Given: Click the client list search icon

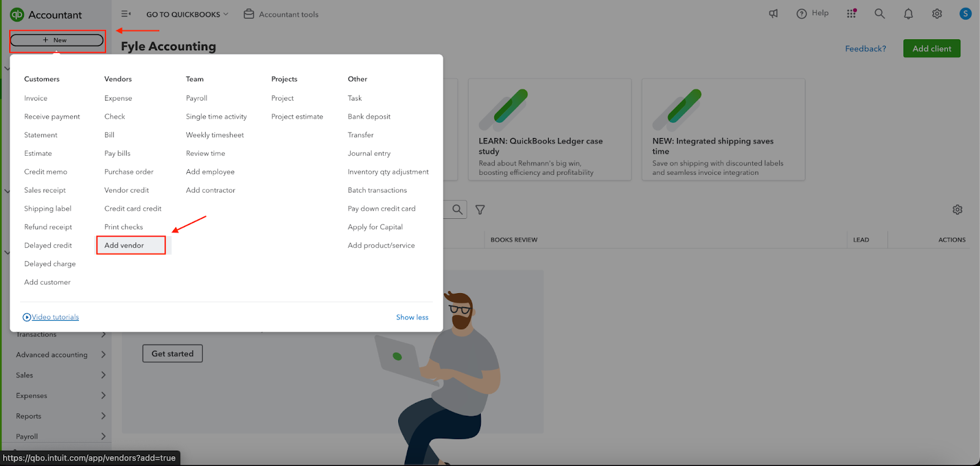Looking at the screenshot, I should pyautogui.click(x=458, y=210).
